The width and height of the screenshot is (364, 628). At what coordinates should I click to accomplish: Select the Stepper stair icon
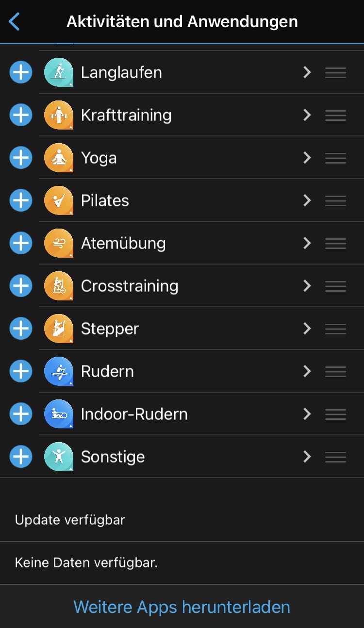pos(58,329)
